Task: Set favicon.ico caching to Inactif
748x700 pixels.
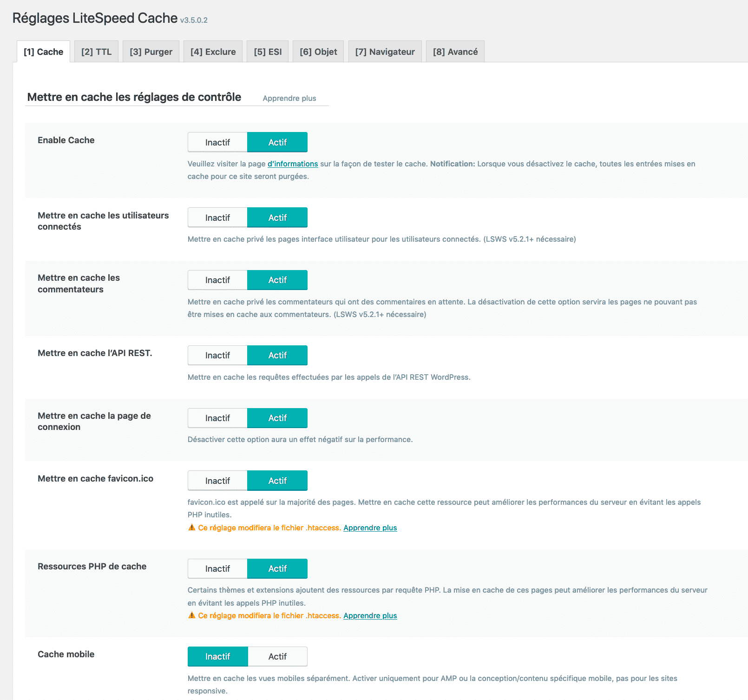Action: tap(217, 481)
